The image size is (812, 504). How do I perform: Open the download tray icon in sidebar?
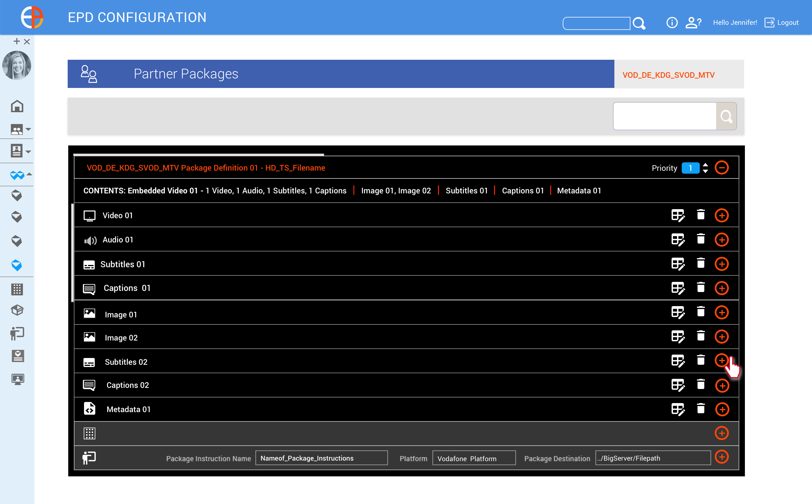pyautogui.click(x=18, y=356)
